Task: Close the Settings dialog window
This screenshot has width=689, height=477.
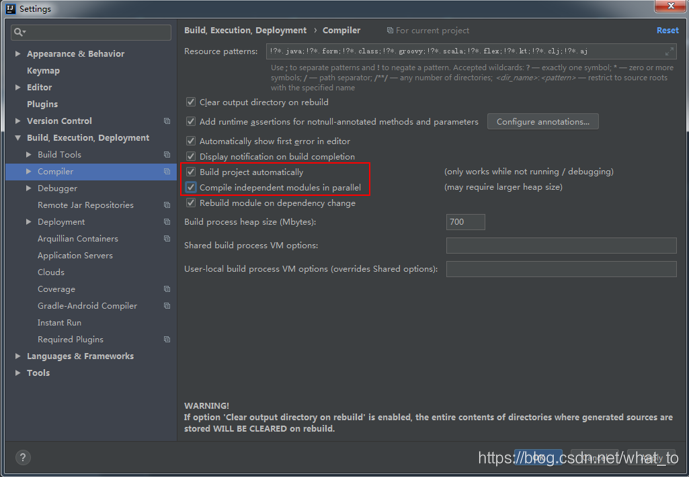Action: [x=671, y=6]
